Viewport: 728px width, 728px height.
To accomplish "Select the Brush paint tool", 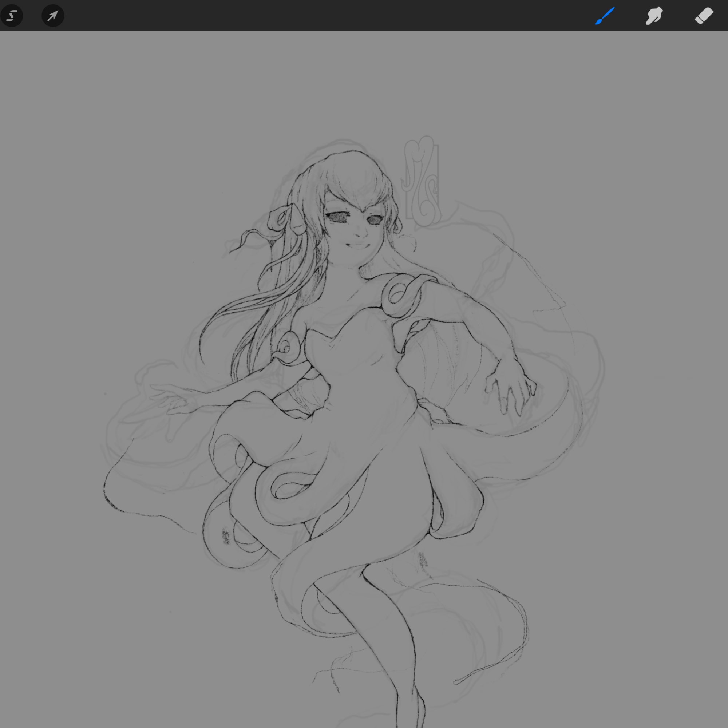I will coord(604,16).
